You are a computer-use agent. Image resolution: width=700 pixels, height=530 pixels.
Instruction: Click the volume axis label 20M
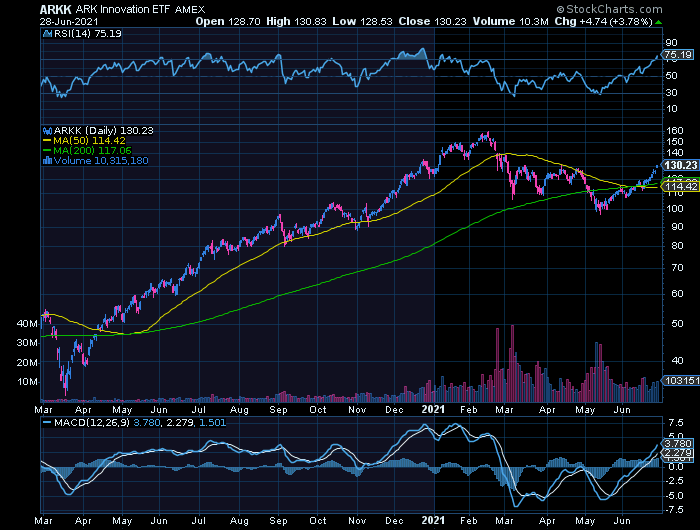click(x=27, y=363)
